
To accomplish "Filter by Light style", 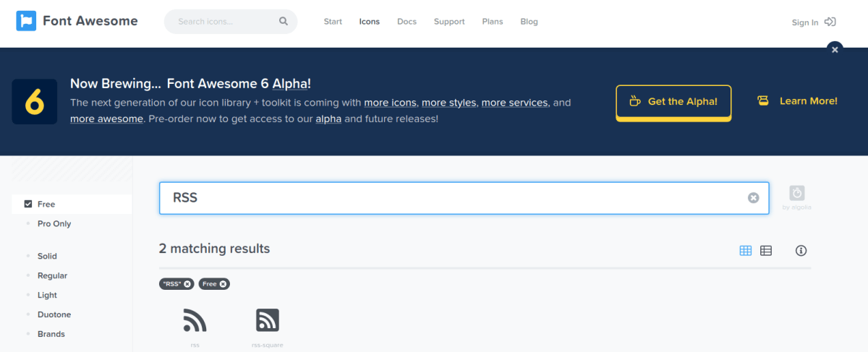I will coord(47,295).
